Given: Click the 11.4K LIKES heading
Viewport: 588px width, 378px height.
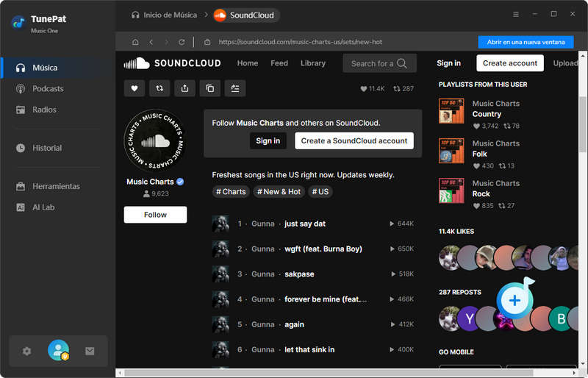Looking at the screenshot, I should [x=456, y=231].
